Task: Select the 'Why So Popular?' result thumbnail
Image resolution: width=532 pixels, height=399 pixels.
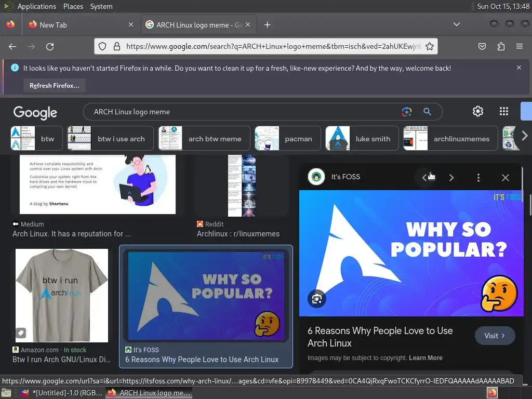Action: point(206,296)
